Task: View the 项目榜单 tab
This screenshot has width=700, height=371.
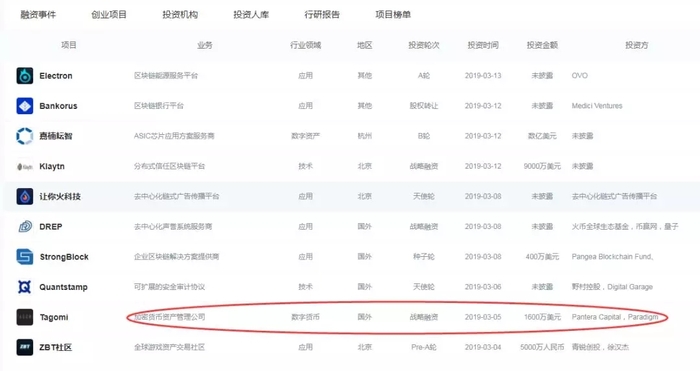Action: point(393,15)
